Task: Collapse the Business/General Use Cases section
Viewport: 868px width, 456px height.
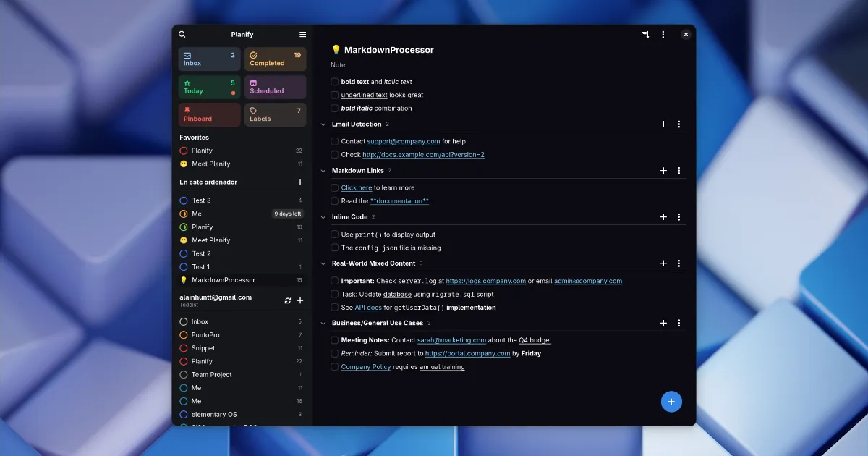Action: 323,324
